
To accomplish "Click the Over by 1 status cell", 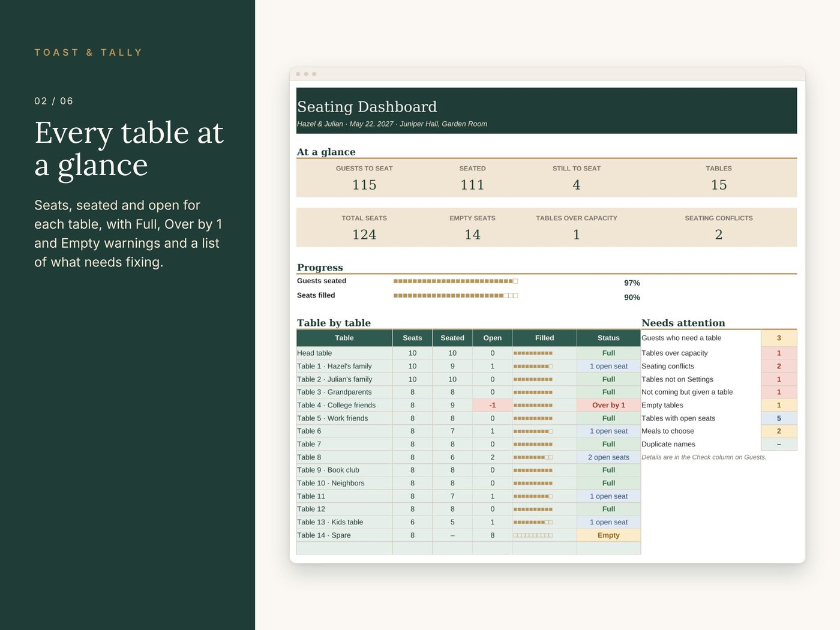I will [x=608, y=405].
